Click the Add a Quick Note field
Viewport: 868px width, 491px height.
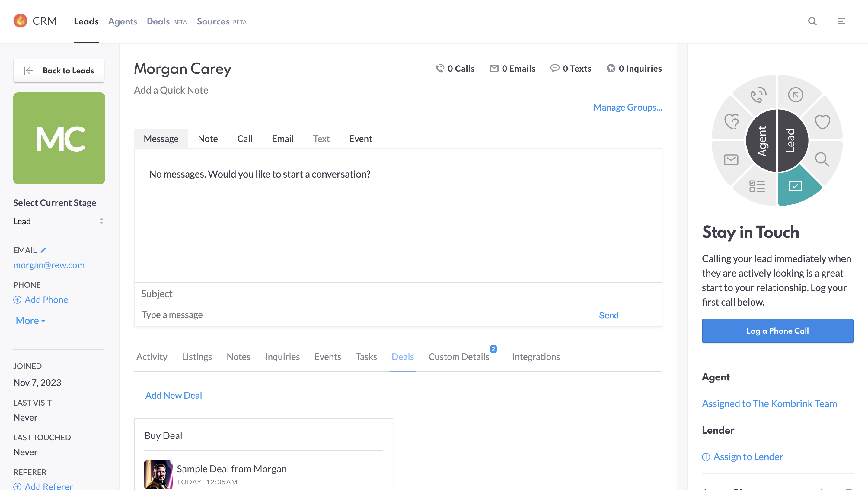171,90
